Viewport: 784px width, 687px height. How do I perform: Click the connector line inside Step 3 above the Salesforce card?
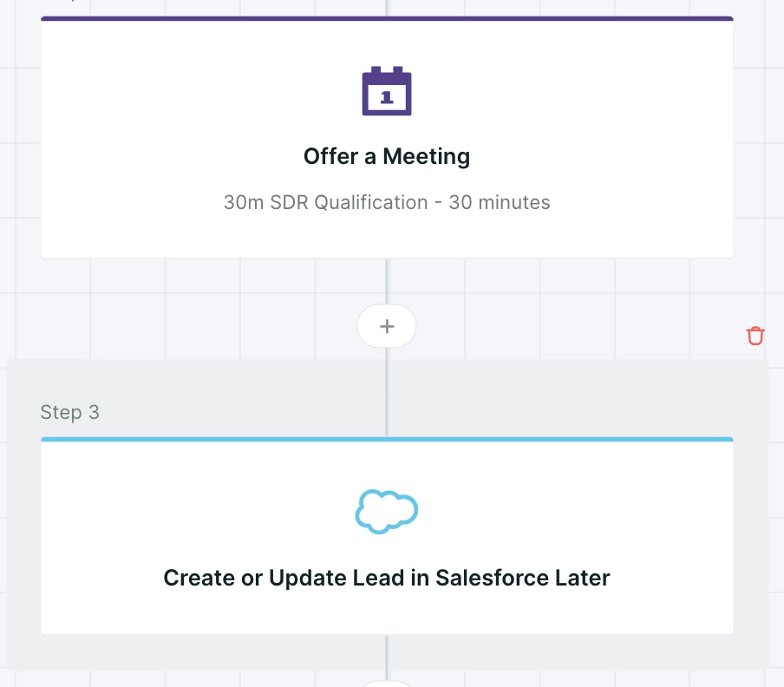387,392
